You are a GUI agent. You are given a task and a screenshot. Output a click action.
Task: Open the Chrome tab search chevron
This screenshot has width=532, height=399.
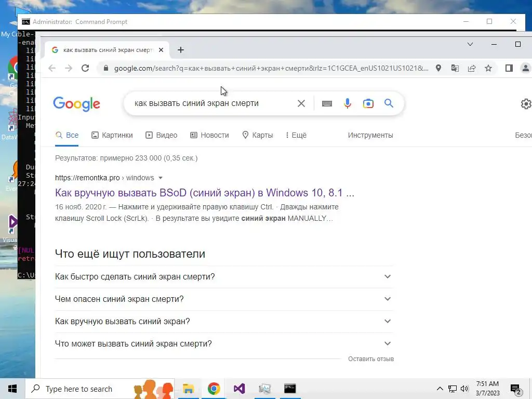pos(470,44)
